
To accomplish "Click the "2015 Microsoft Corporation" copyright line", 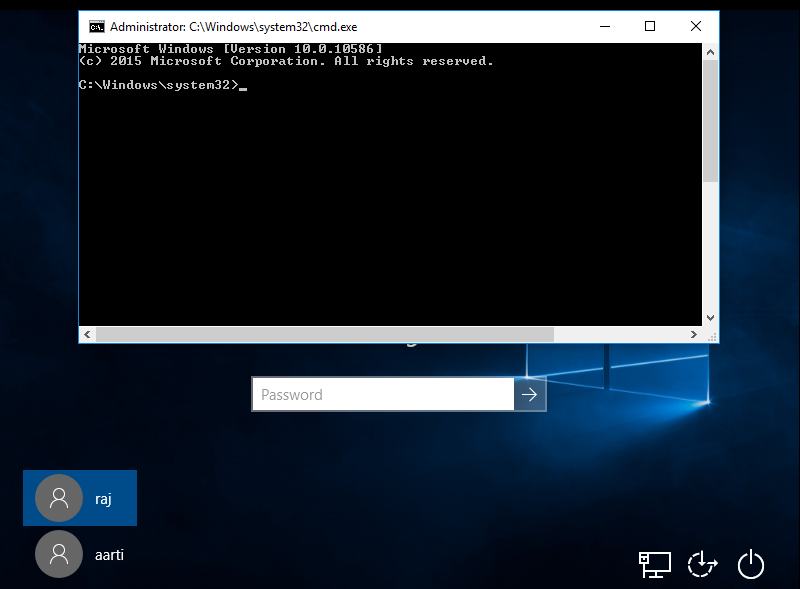I will pos(286,61).
